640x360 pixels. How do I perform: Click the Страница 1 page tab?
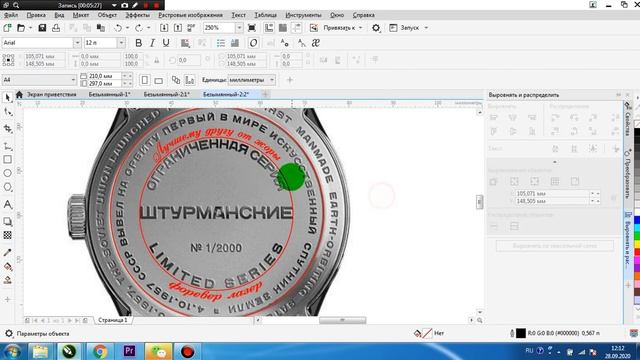(x=113, y=320)
